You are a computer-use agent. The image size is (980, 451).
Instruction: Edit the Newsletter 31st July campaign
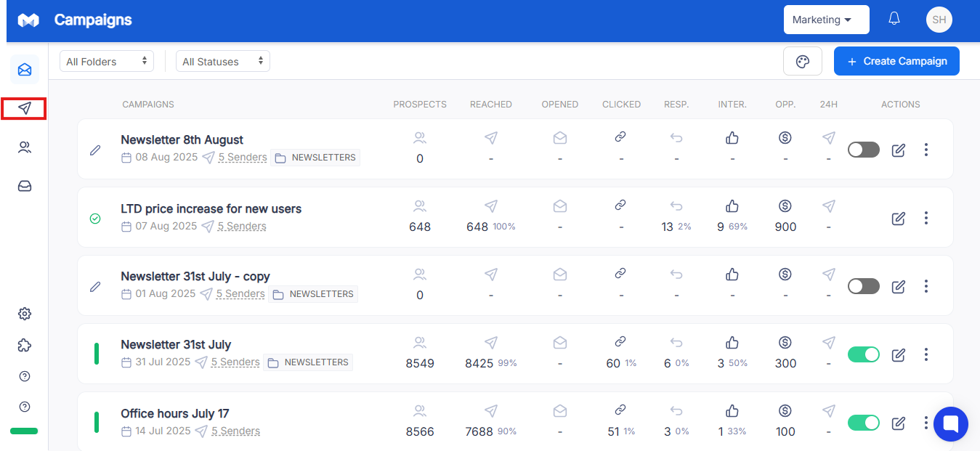point(899,354)
